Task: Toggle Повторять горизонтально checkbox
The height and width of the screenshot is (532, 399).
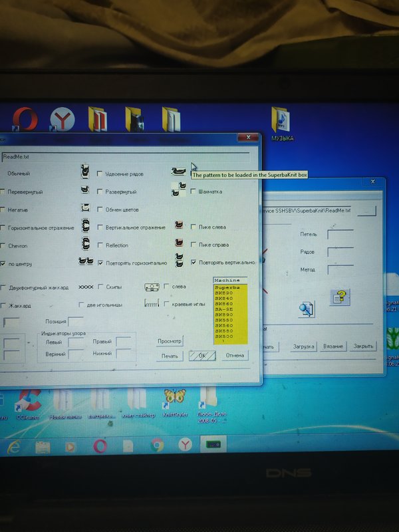Action: point(100,263)
